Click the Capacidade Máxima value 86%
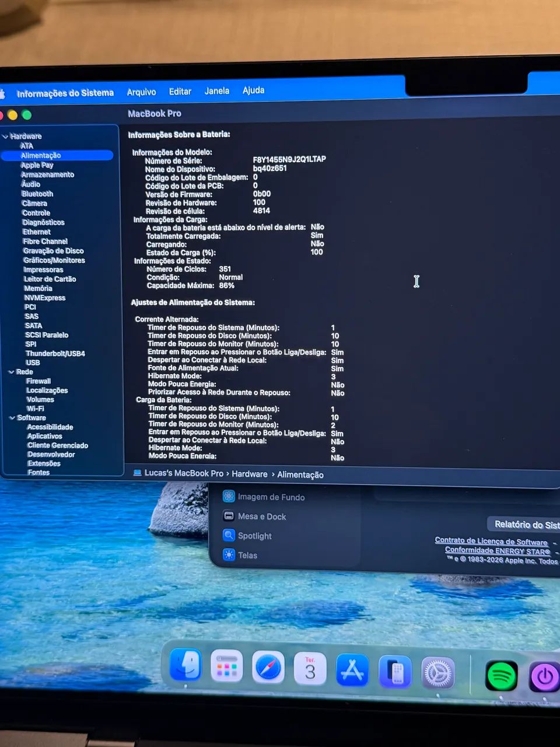The image size is (560, 747). pos(227,285)
